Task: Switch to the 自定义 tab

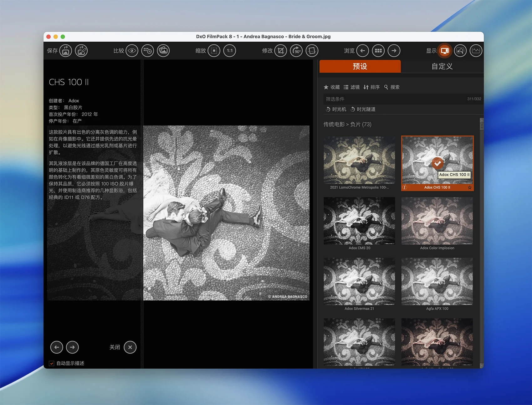Action: click(442, 66)
